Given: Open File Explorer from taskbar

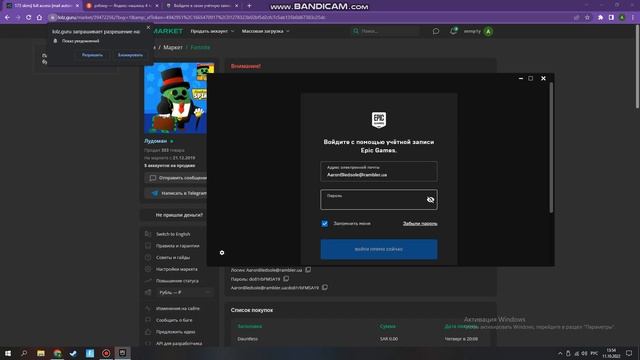Looking at the screenshot, I should tap(41, 353).
